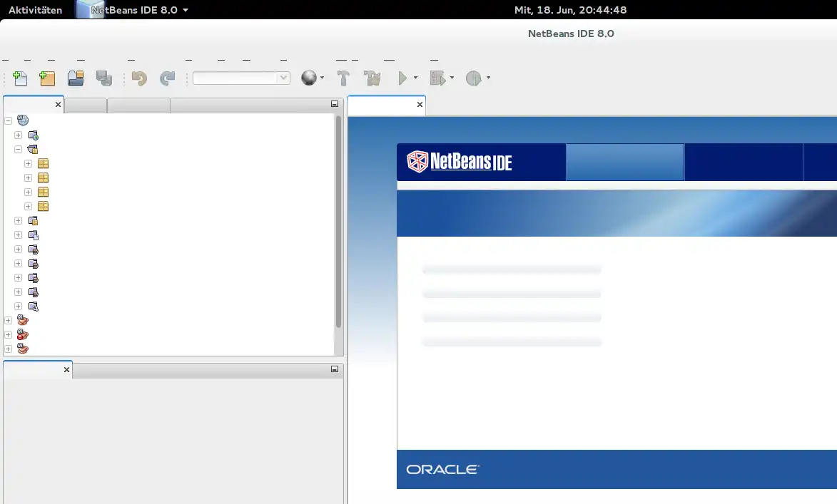Select the first package icon under Source Packages
The image size is (837, 504).
tap(44, 164)
